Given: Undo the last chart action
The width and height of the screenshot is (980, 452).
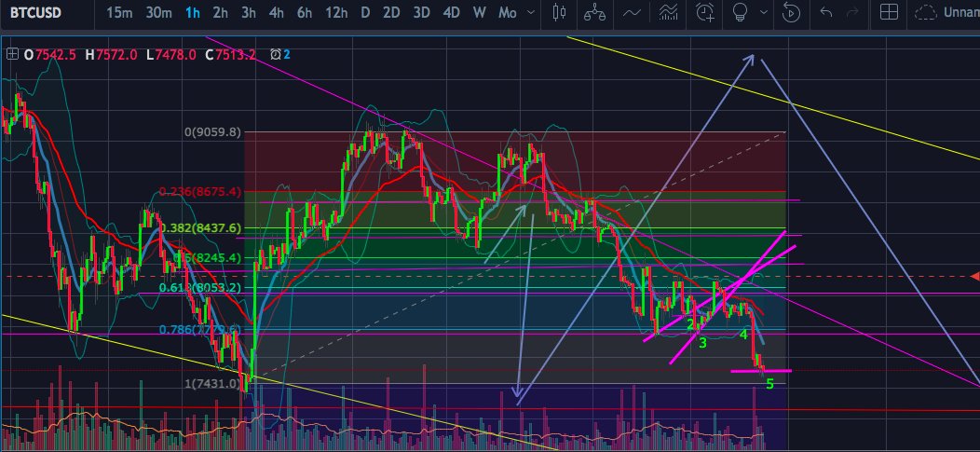Looking at the screenshot, I should pyautogui.click(x=825, y=12).
